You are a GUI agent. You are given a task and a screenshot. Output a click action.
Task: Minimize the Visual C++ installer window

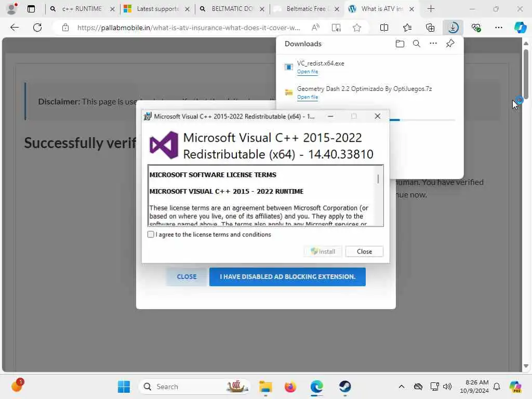click(330, 116)
